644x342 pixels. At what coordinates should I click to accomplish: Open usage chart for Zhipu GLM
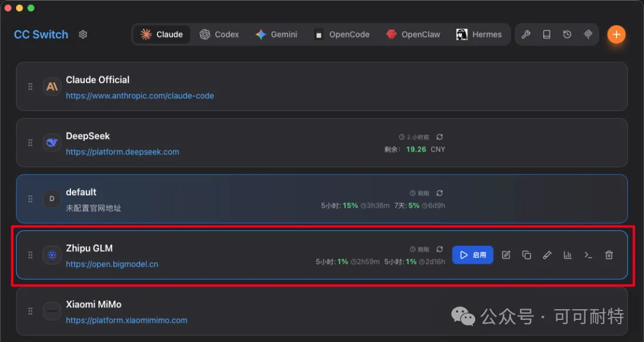568,255
